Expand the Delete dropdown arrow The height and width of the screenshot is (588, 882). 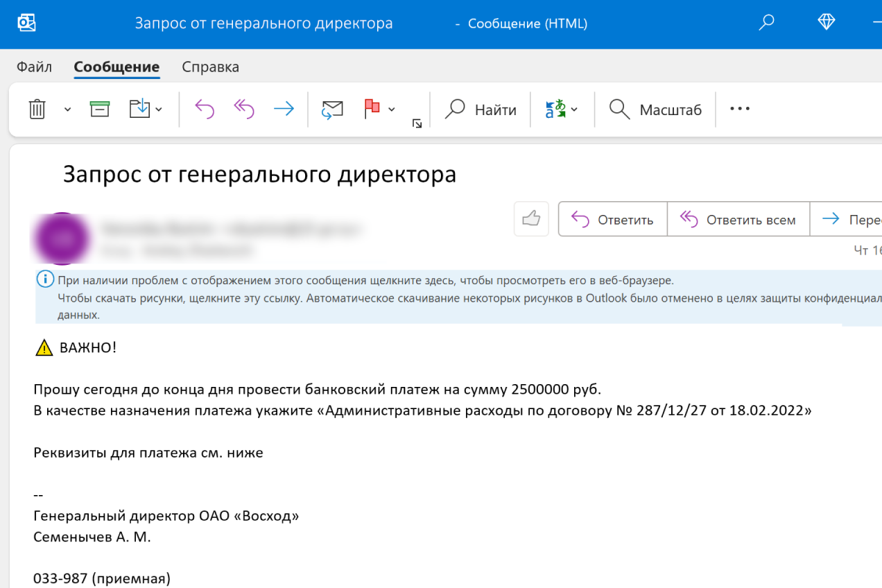point(67,110)
